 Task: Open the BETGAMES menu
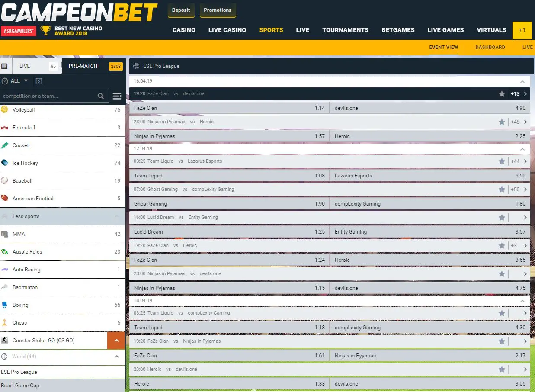tap(398, 30)
